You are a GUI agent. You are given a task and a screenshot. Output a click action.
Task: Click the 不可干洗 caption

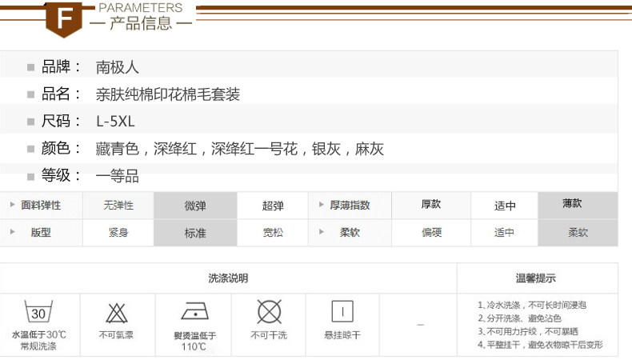(269, 335)
